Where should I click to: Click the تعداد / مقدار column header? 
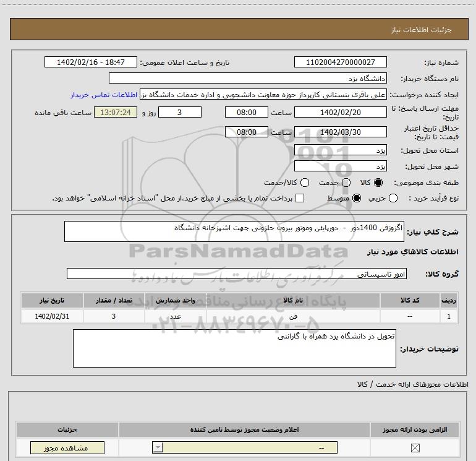114,300
